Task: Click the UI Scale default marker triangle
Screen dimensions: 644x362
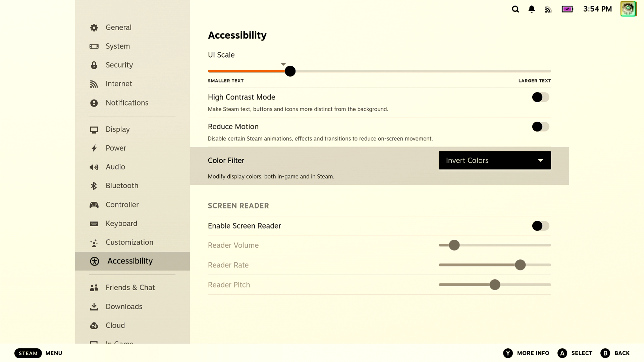Action: pyautogui.click(x=283, y=64)
